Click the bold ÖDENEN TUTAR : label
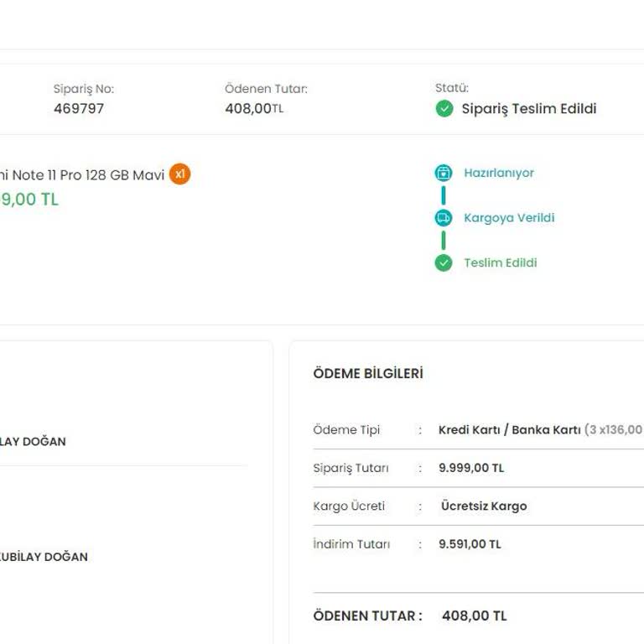Image resolution: width=644 pixels, height=644 pixels. [367, 616]
